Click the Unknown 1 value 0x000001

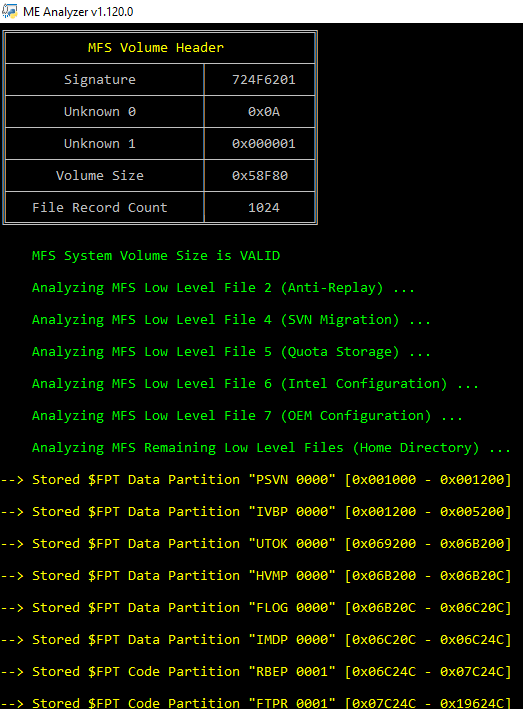click(264, 144)
